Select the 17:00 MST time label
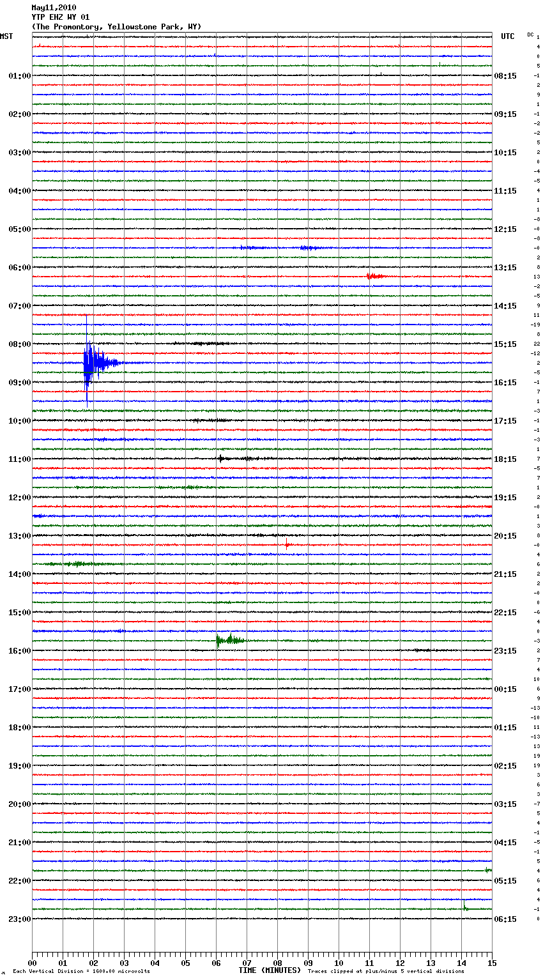 coord(19,689)
